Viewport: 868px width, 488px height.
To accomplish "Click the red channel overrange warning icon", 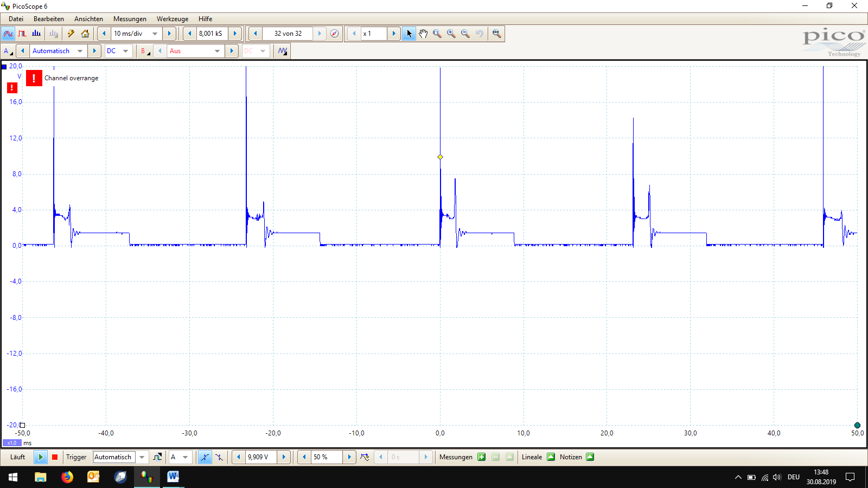I will pyautogui.click(x=34, y=78).
